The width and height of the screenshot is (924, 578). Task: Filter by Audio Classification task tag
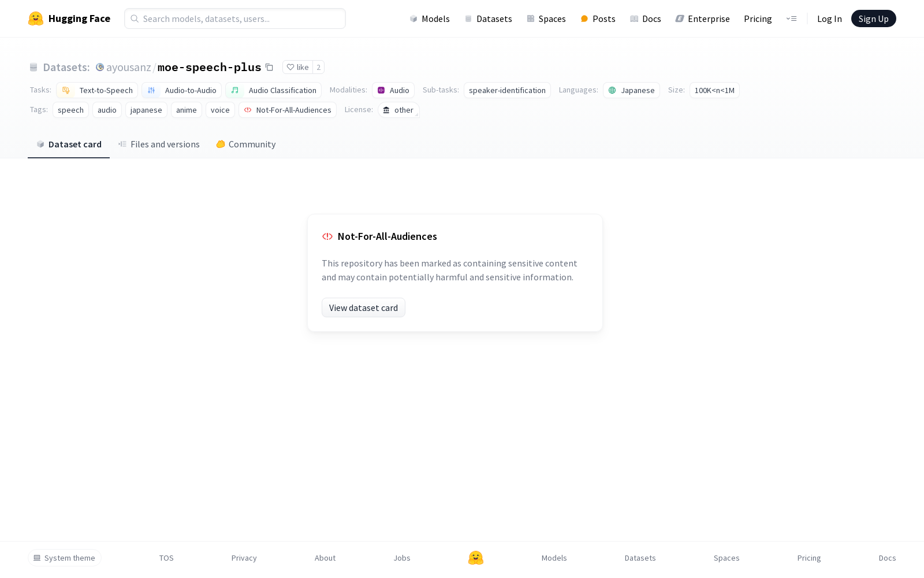tap(273, 90)
